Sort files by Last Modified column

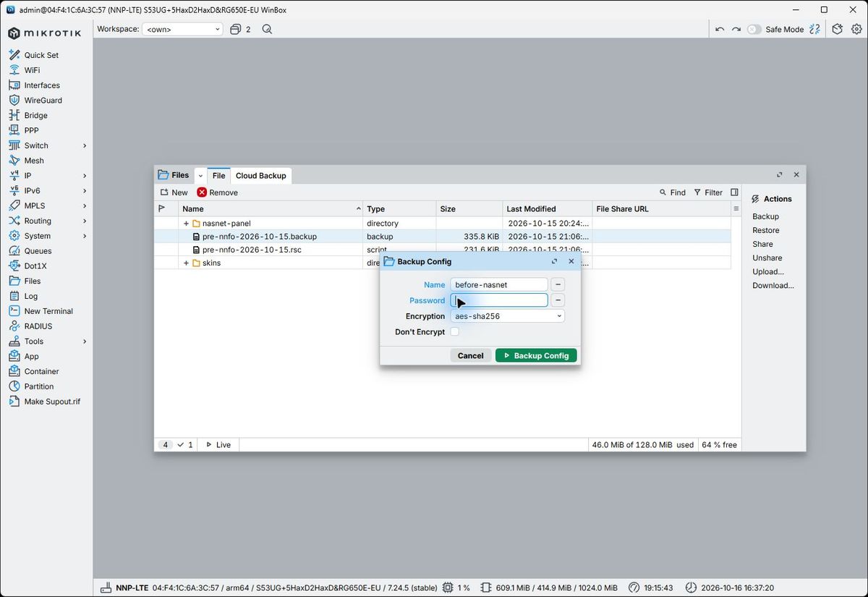point(546,209)
